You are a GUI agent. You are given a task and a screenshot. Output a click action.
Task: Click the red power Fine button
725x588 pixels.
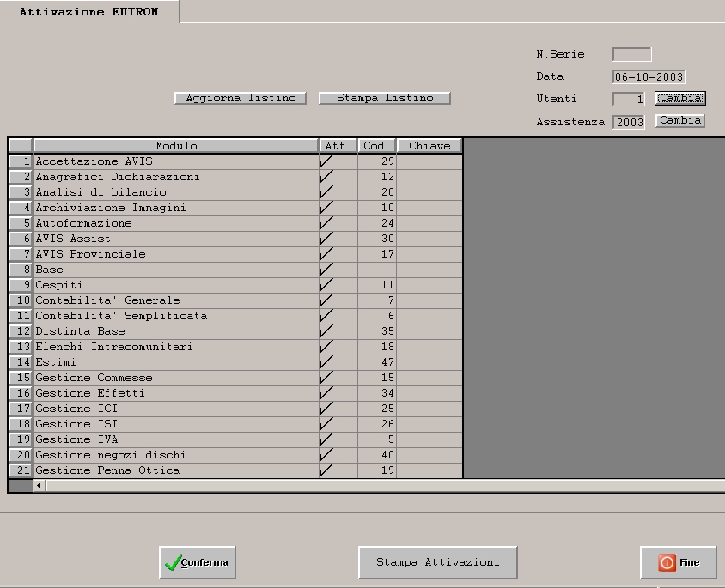point(678,563)
